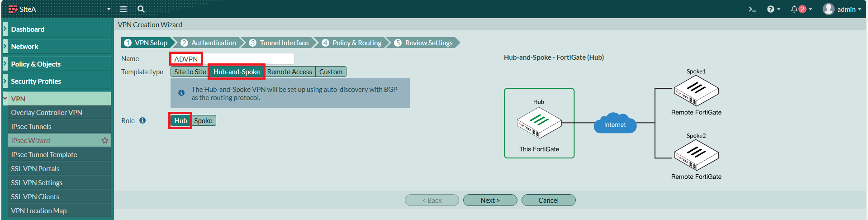Open SSL-VPN Portals page
The height and width of the screenshot is (220, 868).
pos(59,168)
